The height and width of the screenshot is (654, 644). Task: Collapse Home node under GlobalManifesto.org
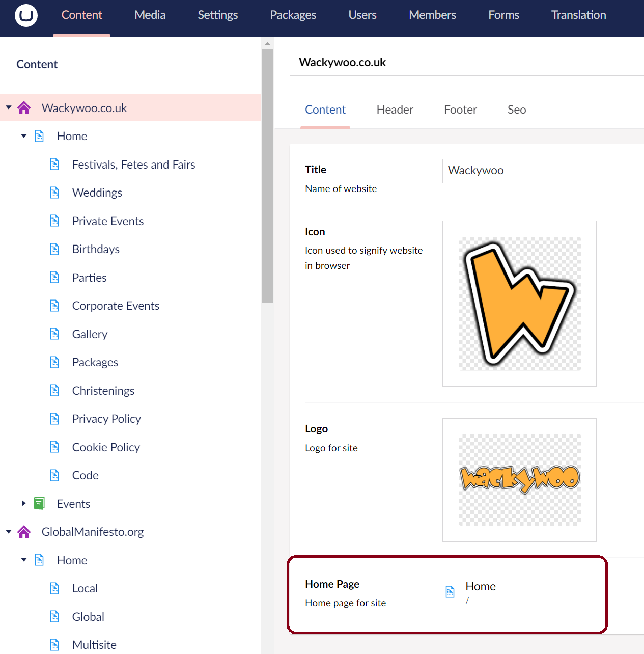click(24, 560)
